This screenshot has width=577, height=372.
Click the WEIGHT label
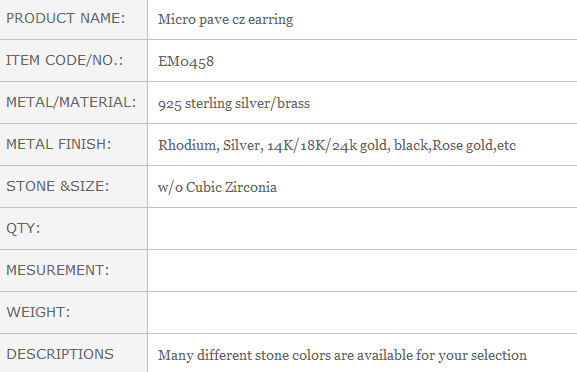click(38, 312)
